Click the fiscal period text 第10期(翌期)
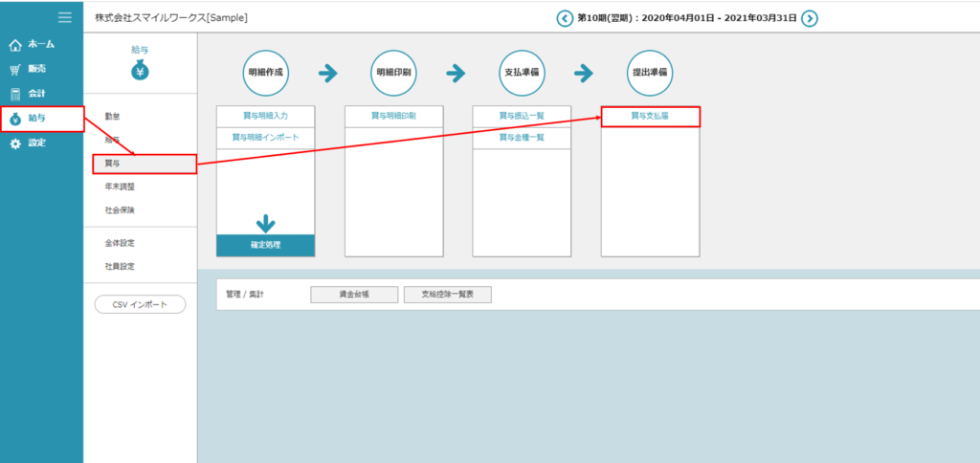 click(x=603, y=18)
